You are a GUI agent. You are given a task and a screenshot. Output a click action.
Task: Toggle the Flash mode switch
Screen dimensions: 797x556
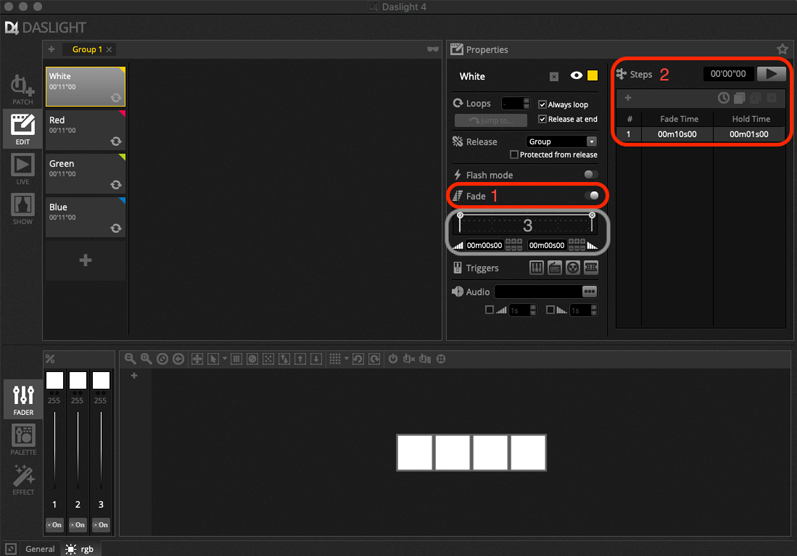(591, 174)
